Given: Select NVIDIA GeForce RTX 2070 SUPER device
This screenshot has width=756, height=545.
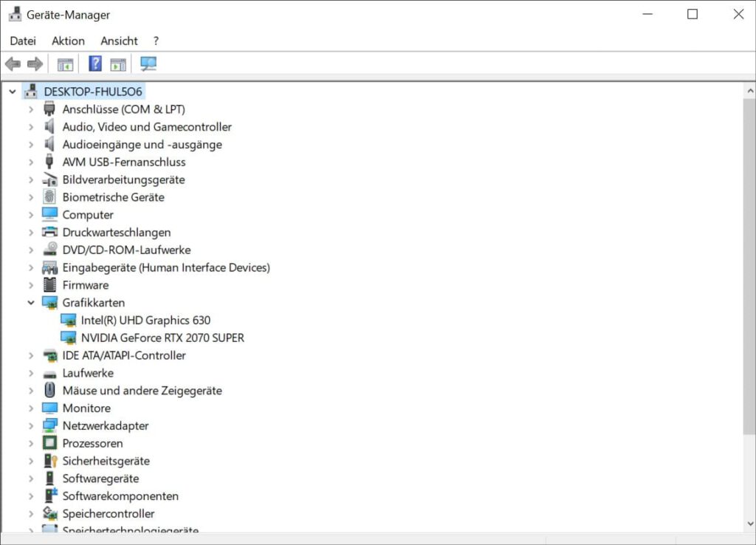Looking at the screenshot, I should click(162, 337).
